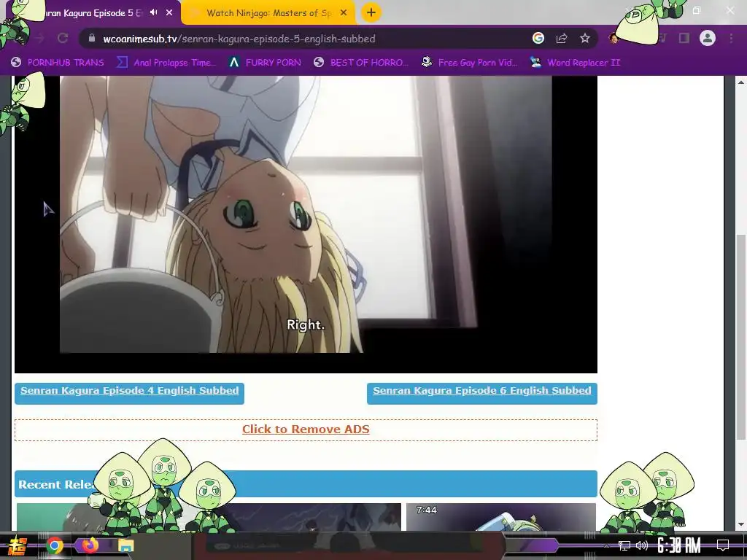Open the Chrome profile avatar
This screenshot has width=747, height=560.
(x=708, y=38)
